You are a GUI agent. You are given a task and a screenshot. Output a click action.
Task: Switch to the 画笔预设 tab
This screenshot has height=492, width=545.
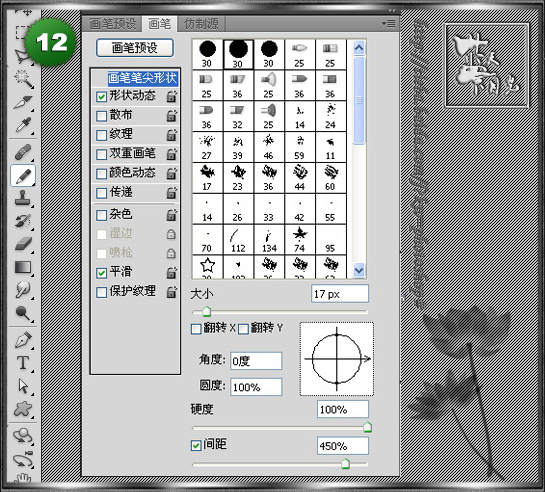(113, 24)
